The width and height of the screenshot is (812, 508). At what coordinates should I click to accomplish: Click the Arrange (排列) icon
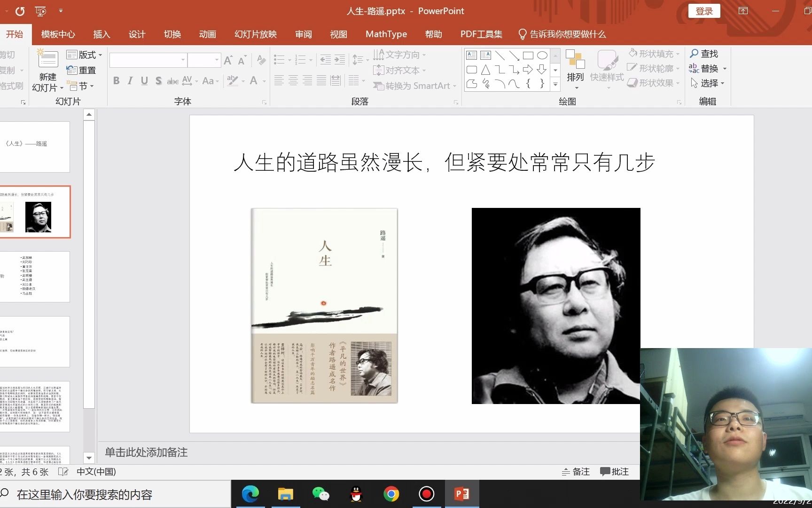[x=575, y=59]
